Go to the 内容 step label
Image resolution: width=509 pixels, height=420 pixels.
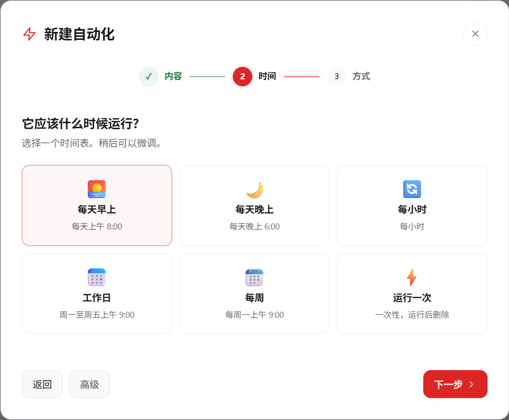click(x=173, y=76)
